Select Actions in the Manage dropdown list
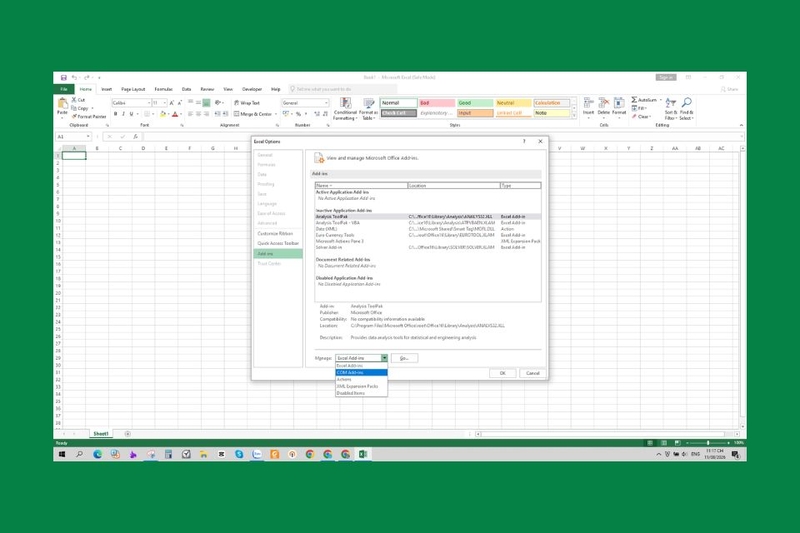Image resolution: width=800 pixels, height=533 pixels. 361,379
